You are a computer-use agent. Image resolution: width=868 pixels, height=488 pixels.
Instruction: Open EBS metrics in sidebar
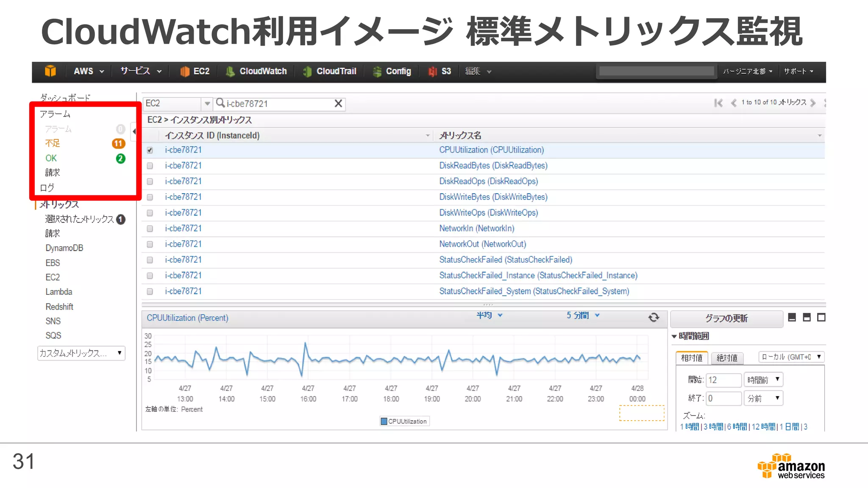(53, 263)
